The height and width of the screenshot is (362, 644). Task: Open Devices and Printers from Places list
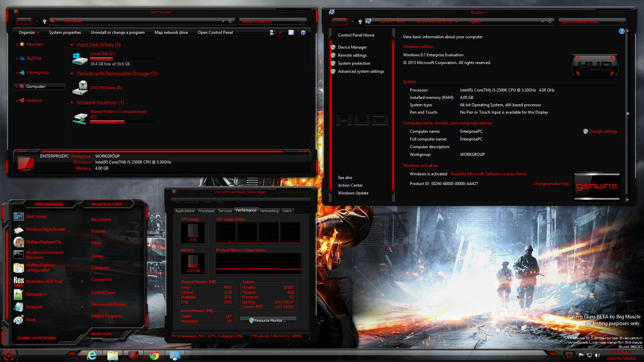click(x=109, y=304)
